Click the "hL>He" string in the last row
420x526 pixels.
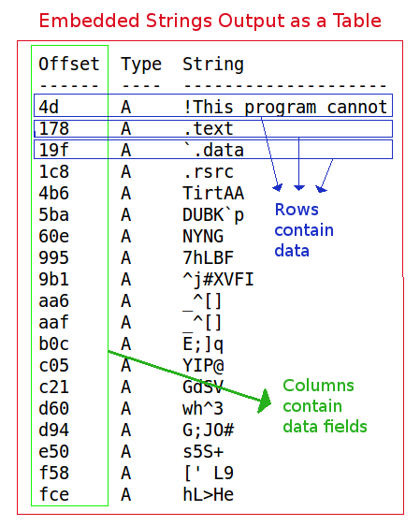coord(209,494)
